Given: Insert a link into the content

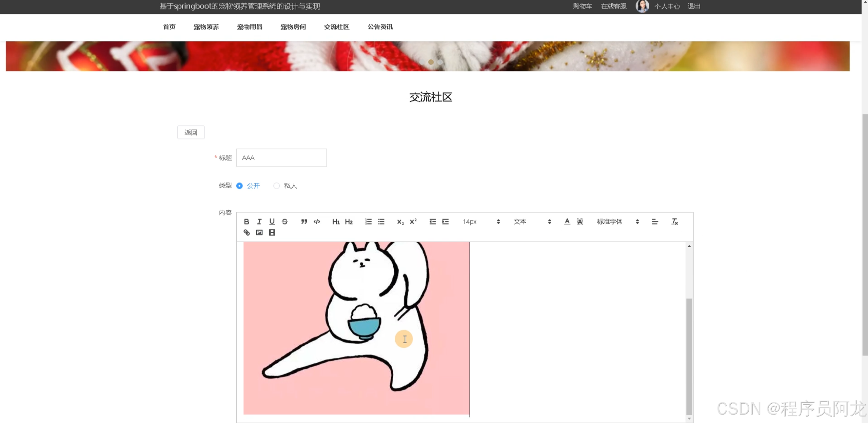Looking at the screenshot, I should pyautogui.click(x=246, y=232).
